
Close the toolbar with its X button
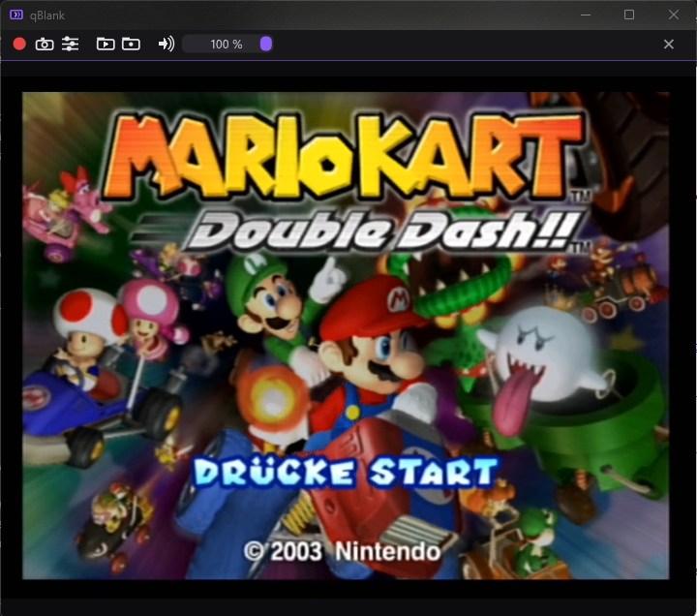click(x=669, y=44)
